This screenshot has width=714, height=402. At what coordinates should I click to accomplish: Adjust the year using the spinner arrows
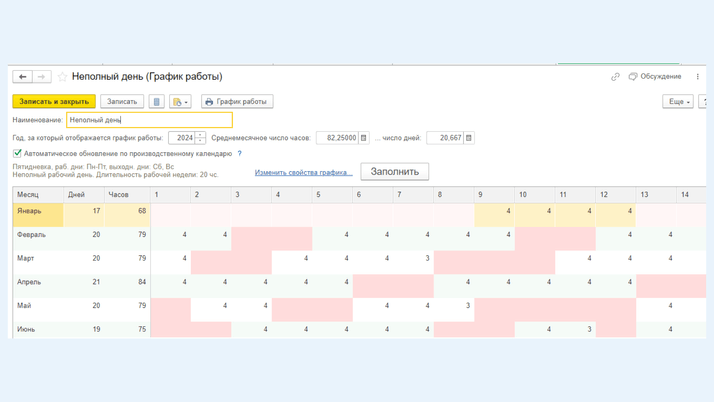(x=200, y=137)
